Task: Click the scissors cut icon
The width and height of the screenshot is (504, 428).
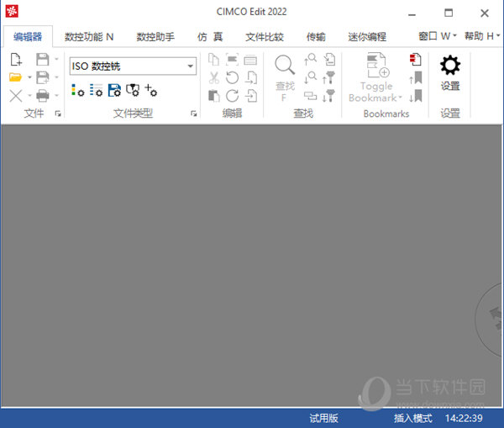Action: tap(213, 77)
